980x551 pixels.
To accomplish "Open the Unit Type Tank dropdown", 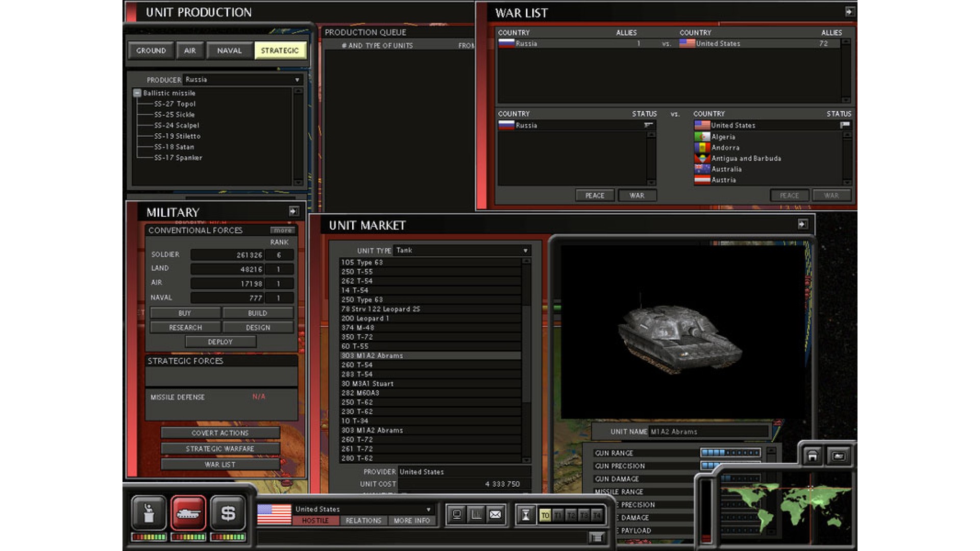I will [525, 251].
